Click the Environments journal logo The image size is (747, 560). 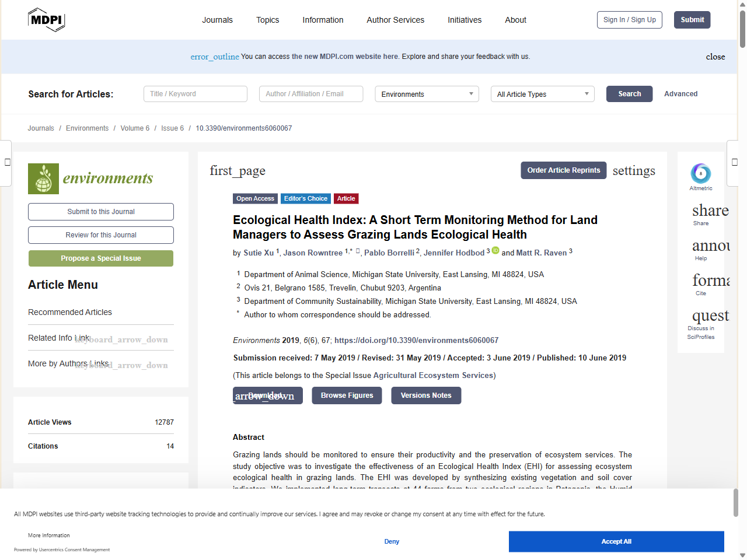pos(90,178)
